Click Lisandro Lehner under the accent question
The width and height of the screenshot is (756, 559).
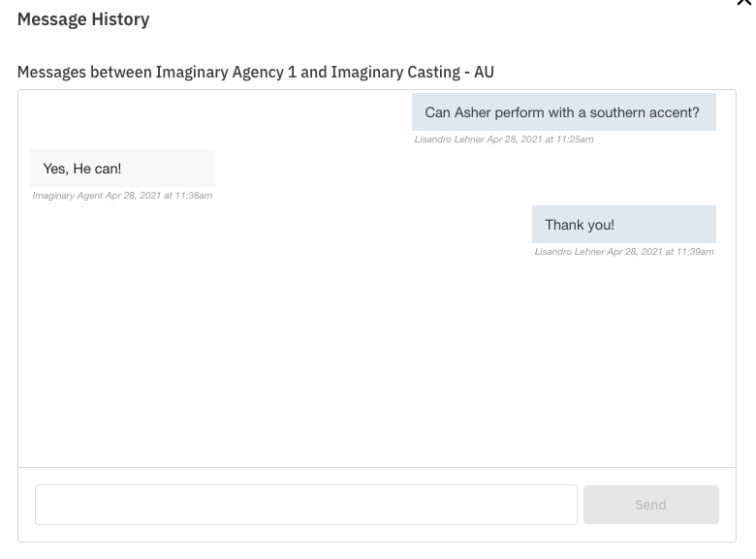tap(449, 140)
